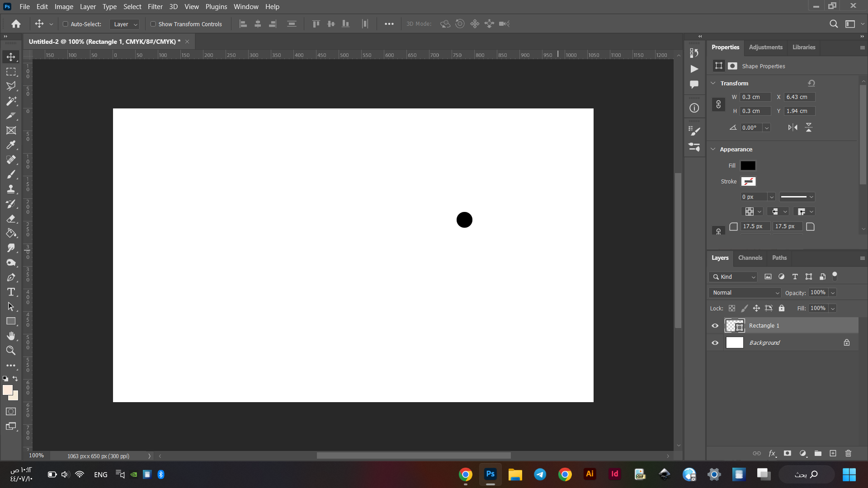The width and height of the screenshot is (868, 488).
Task: Switch to the Libraries tab
Action: [x=804, y=47]
